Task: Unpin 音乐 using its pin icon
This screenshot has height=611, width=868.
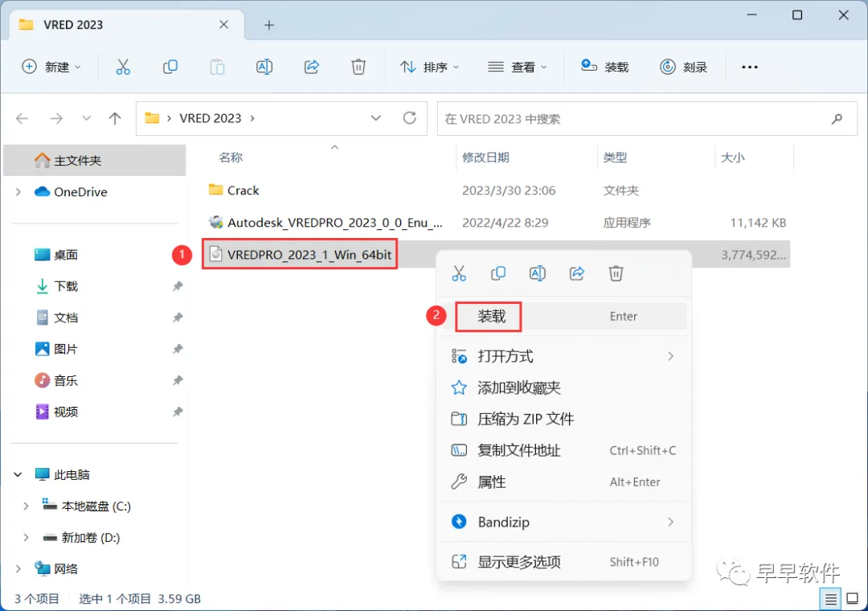Action: tap(178, 380)
